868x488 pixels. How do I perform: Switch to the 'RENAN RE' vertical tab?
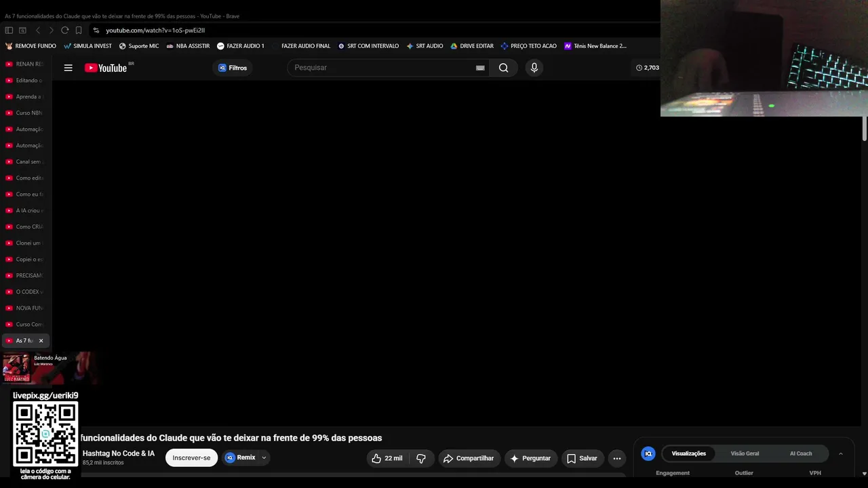(x=24, y=64)
